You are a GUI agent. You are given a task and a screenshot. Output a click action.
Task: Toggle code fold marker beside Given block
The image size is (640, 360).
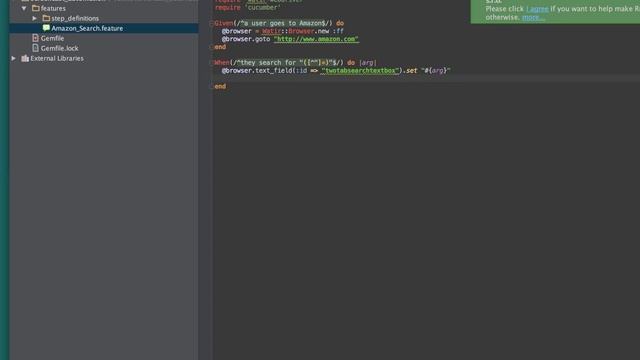pos(212,24)
